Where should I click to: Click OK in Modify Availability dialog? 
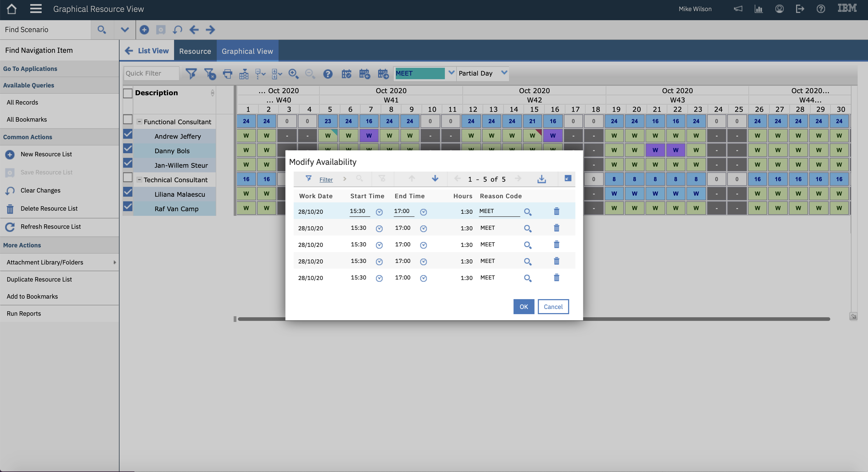(x=523, y=306)
